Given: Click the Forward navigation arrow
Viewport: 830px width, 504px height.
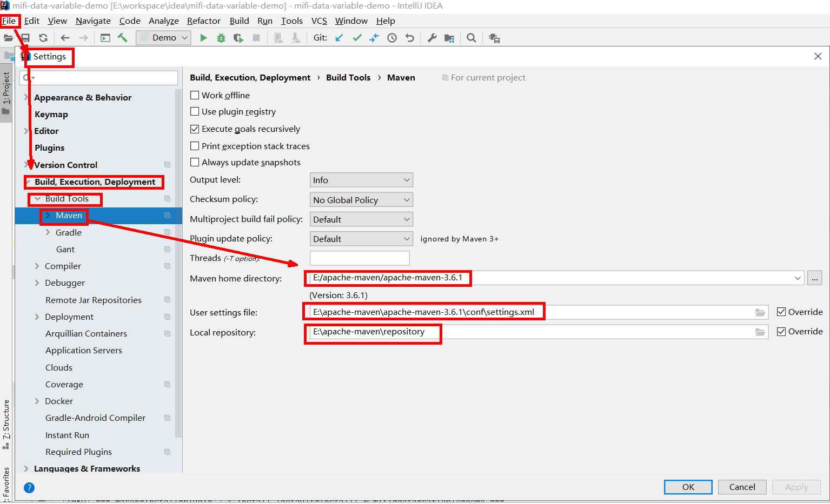Looking at the screenshot, I should point(83,38).
